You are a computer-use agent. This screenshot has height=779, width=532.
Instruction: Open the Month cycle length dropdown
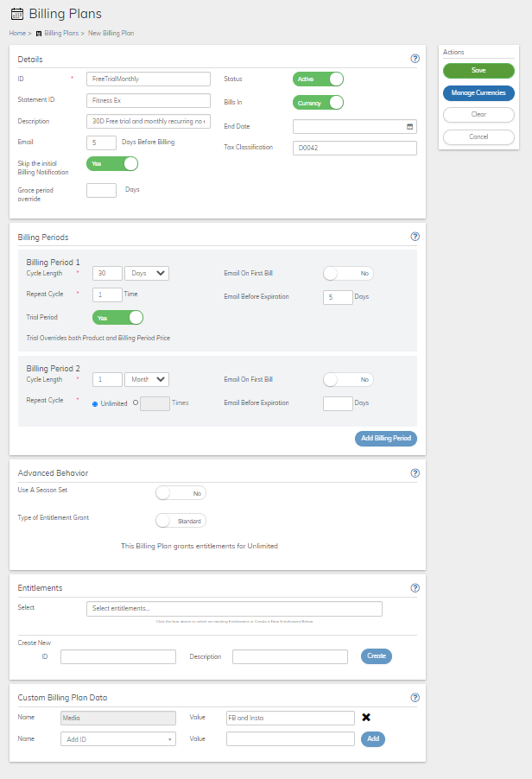point(147,379)
